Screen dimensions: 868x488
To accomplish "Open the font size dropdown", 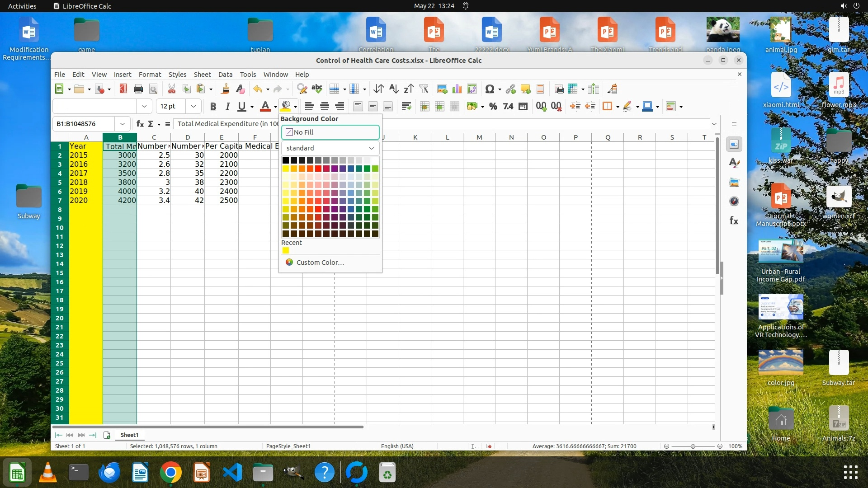I will point(193,107).
